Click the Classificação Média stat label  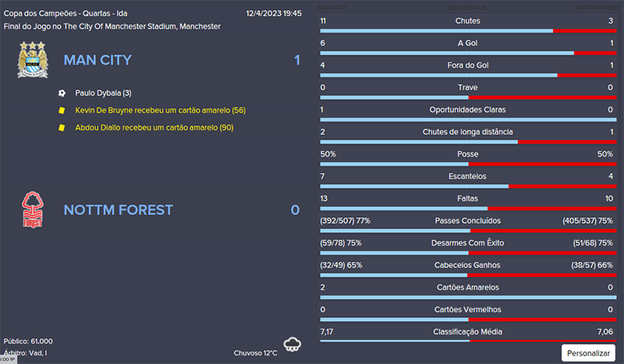tap(468, 332)
